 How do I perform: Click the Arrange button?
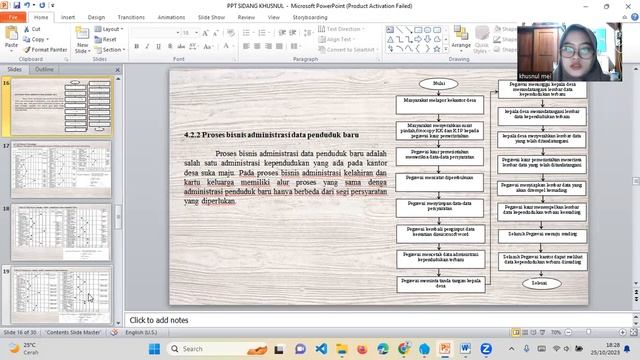[x=461, y=38]
